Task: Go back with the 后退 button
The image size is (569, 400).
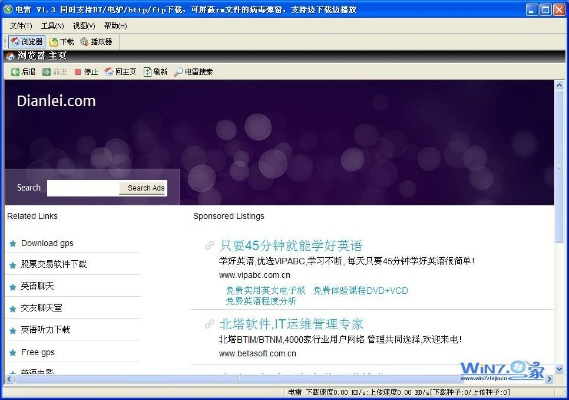Action: [x=23, y=72]
